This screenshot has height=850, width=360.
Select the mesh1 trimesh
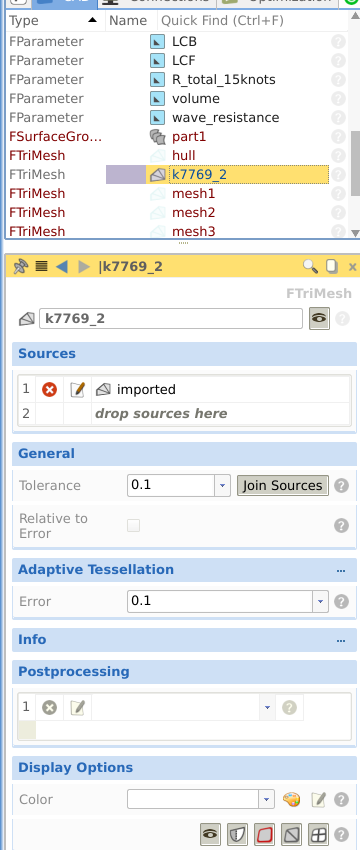pyautogui.click(x=194, y=194)
